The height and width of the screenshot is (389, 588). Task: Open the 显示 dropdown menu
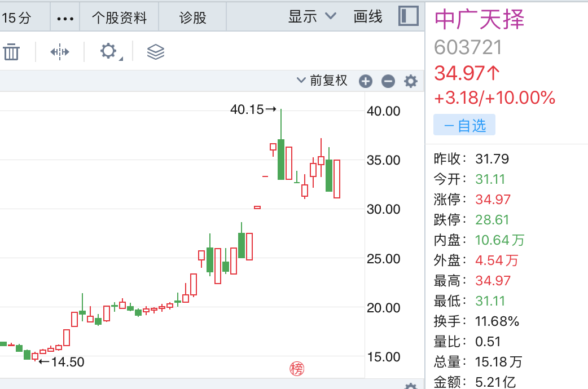pyautogui.click(x=311, y=17)
